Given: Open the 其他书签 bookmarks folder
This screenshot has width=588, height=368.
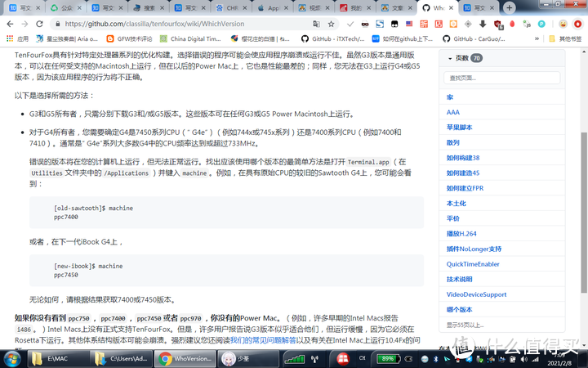Looking at the screenshot, I should tap(565, 38).
